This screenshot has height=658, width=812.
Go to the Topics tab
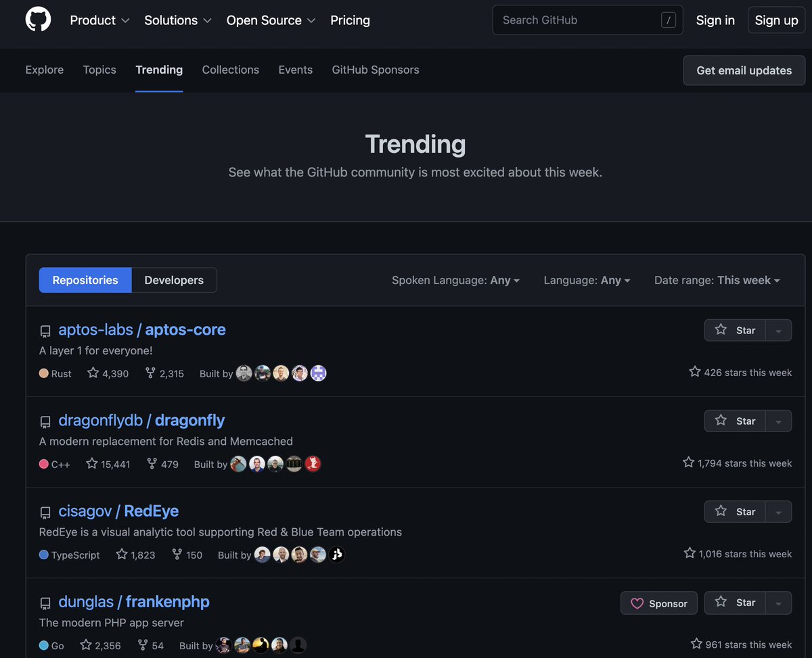pos(99,70)
